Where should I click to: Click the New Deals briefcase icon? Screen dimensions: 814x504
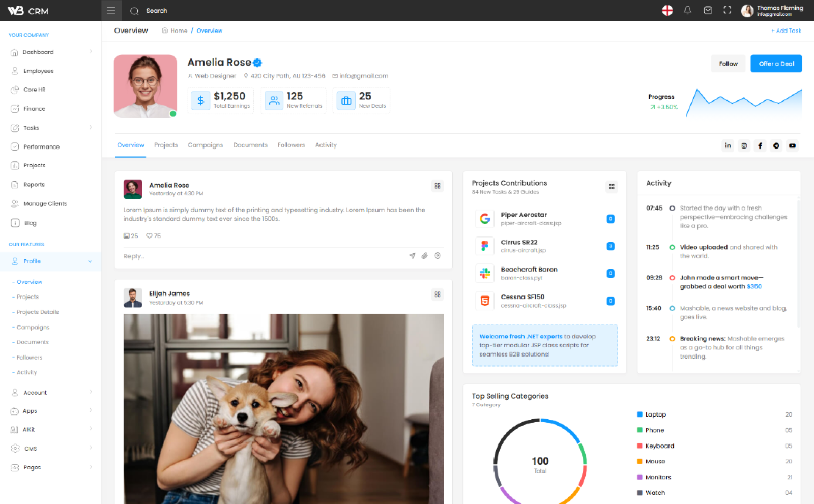click(346, 100)
